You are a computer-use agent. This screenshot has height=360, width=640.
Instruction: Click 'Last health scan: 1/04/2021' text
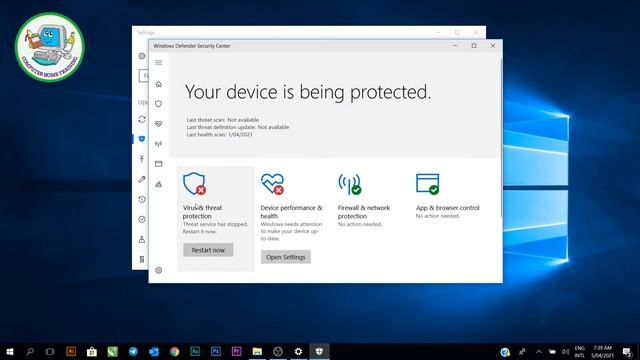[x=220, y=134]
